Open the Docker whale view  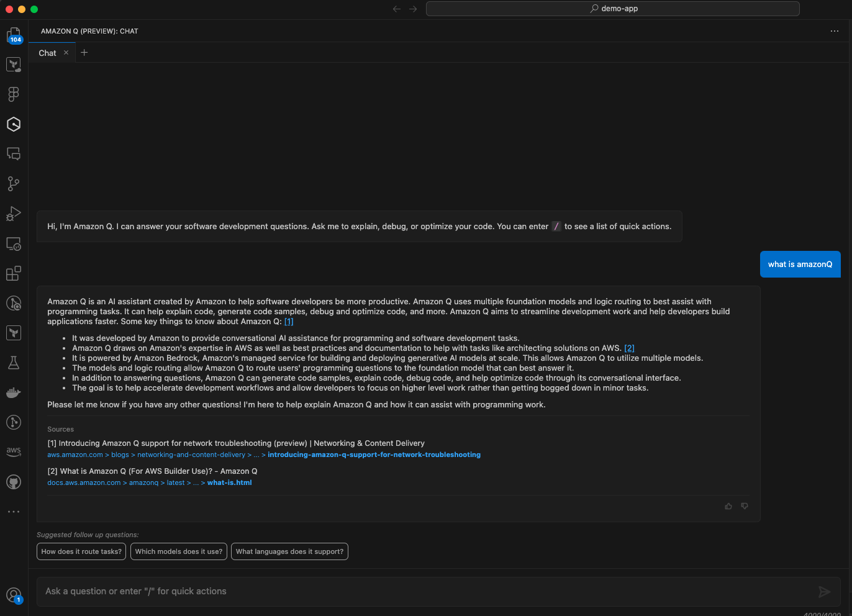point(14,392)
